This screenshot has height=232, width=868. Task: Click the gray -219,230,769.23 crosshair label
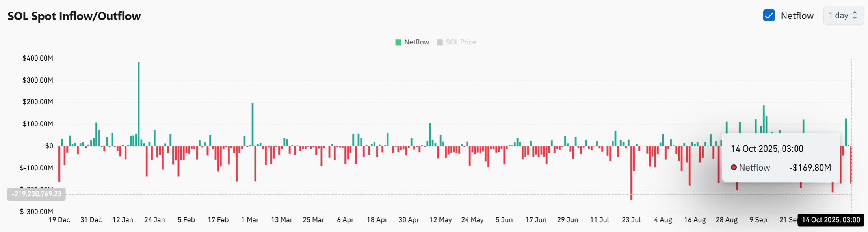tap(37, 194)
